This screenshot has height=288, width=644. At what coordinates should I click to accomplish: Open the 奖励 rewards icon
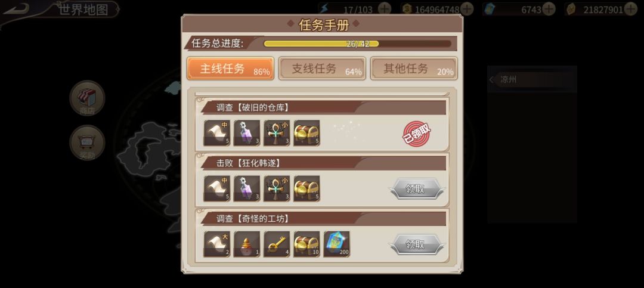(x=87, y=143)
